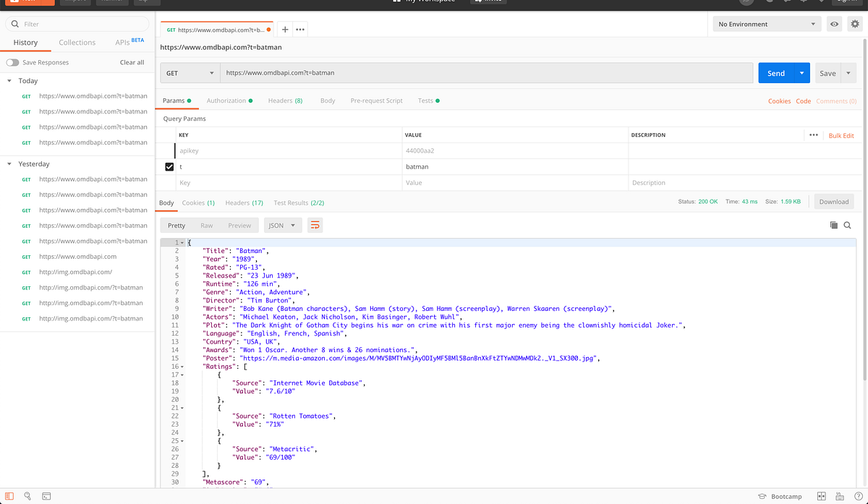Viewport: 868px width, 504px height.
Task: Copy the response body using copy icon
Action: pyautogui.click(x=833, y=225)
